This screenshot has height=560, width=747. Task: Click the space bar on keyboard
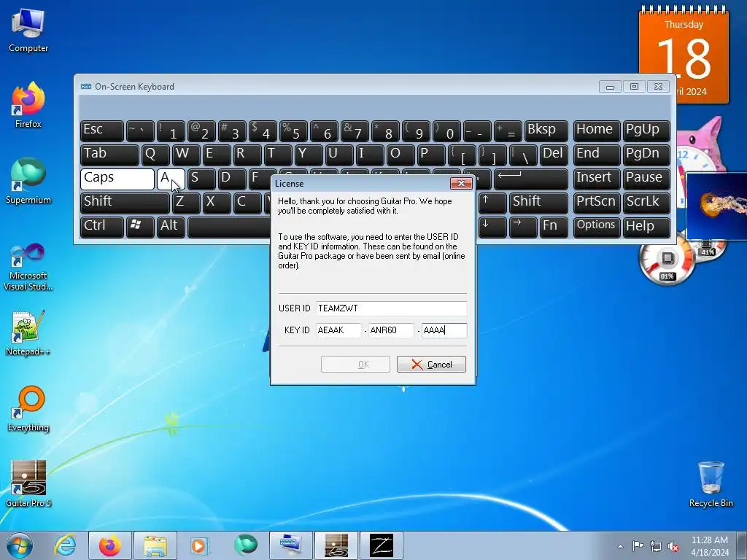[x=229, y=227]
